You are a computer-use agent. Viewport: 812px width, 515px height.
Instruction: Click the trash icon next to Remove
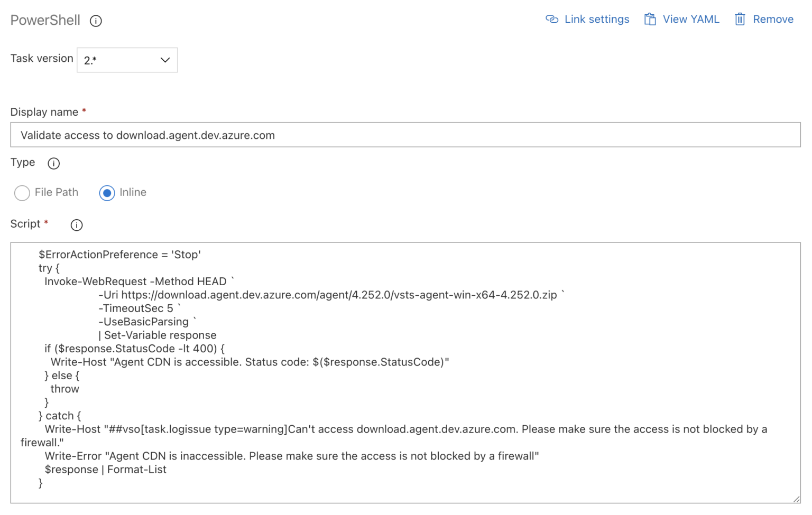coord(741,19)
